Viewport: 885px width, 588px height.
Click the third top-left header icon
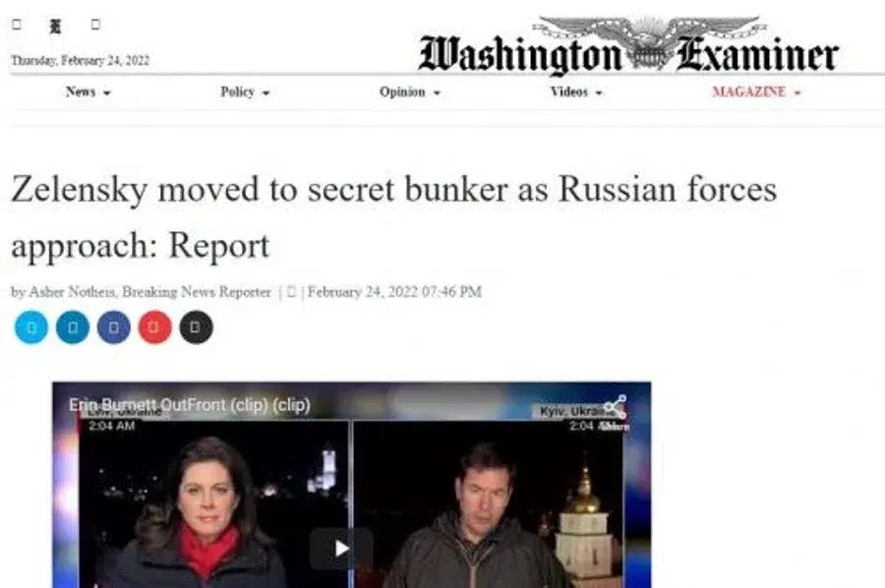pyautogui.click(x=95, y=25)
